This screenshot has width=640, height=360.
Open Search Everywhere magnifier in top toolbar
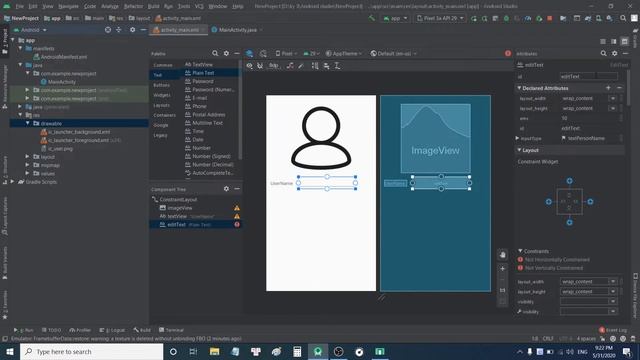click(x=623, y=18)
